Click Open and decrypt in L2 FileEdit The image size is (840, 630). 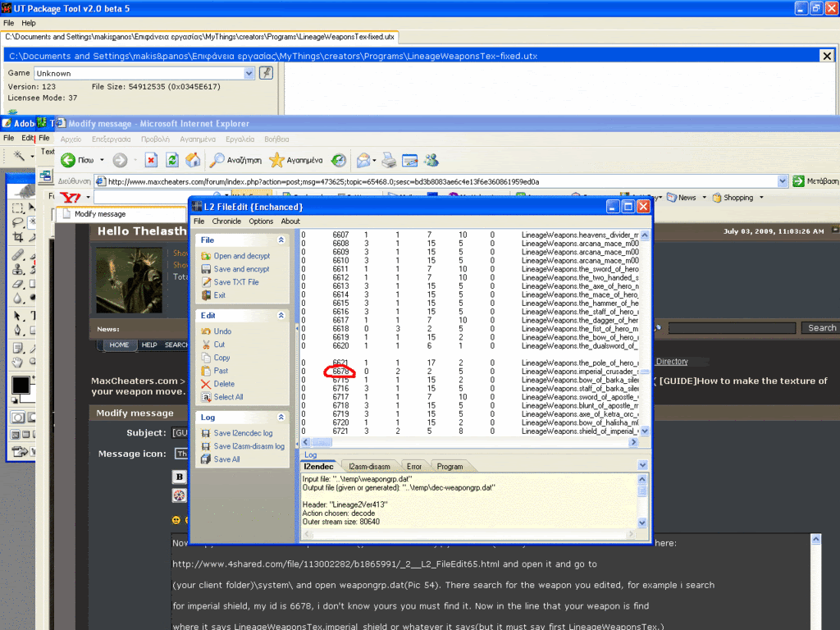241,256
